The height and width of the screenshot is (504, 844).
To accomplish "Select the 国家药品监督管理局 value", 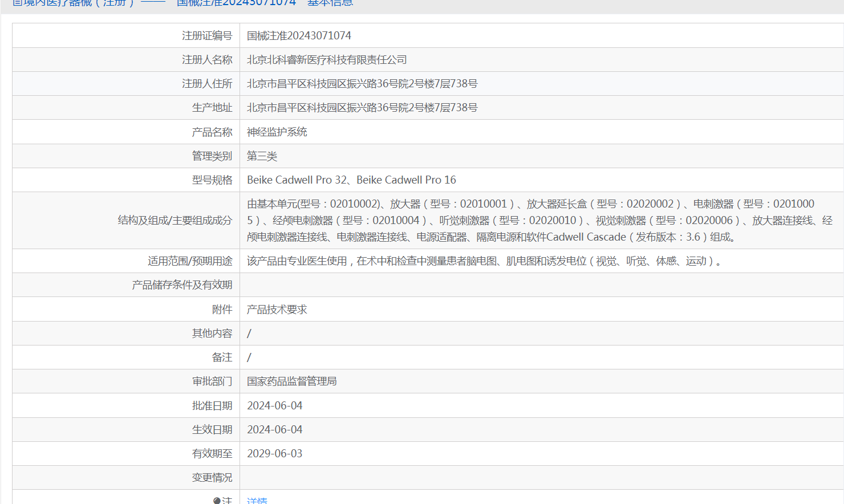I will (291, 381).
